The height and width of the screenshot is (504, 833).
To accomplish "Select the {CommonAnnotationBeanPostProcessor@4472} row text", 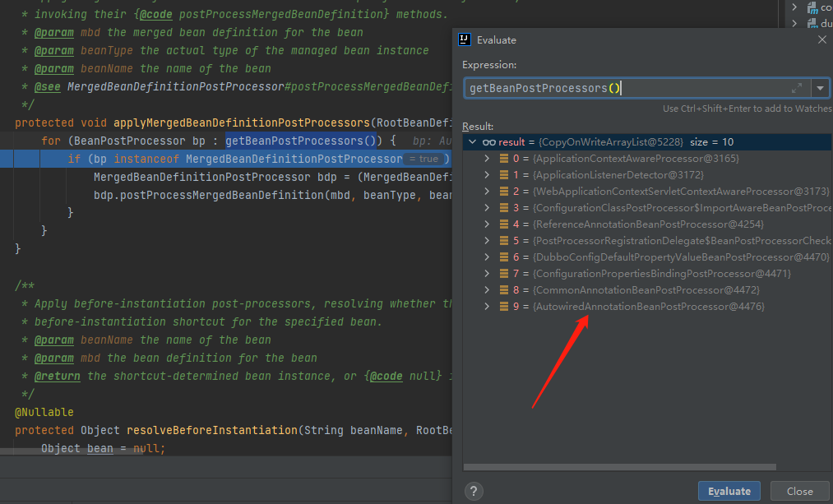I will tap(646, 290).
